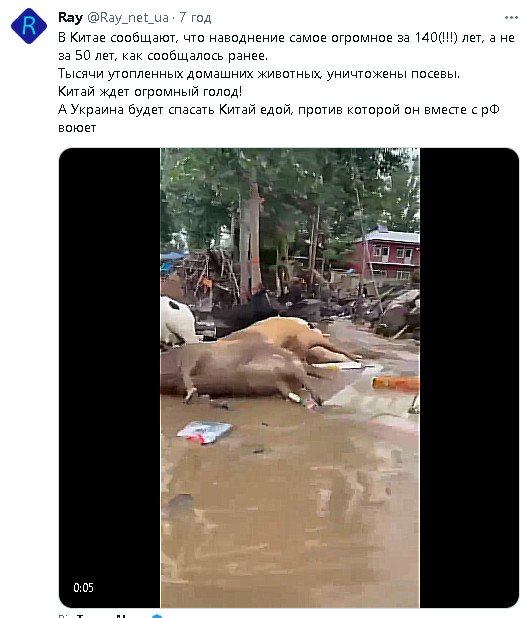The width and height of the screenshot is (531, 618).
Task: Open the @Ray_net_ua handle link
Action: [128, 18]
